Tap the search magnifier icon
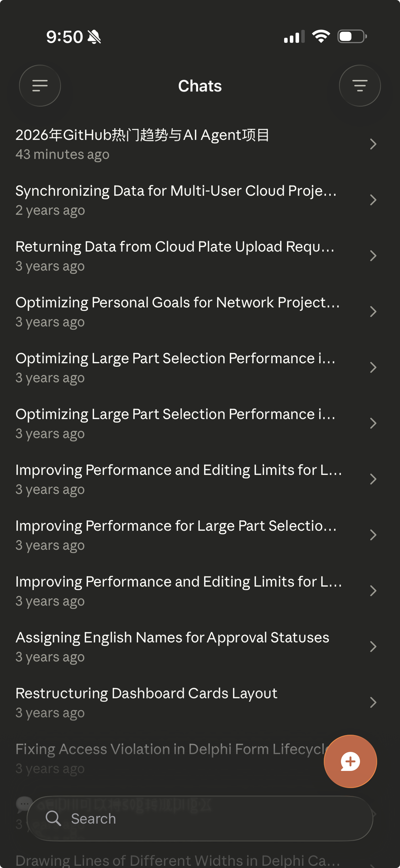This screenshot has width=400, height=868. [x=53, y=818]
